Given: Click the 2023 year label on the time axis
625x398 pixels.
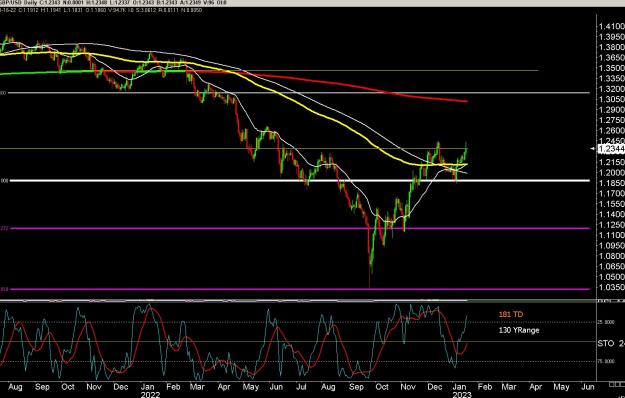Looking at the screenshot, I should click(461, 394).
